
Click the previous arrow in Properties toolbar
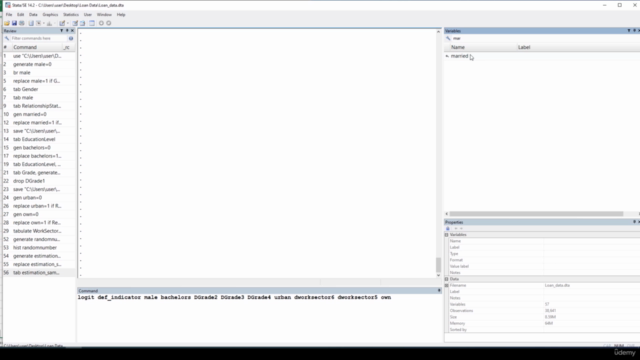(456, 229)
